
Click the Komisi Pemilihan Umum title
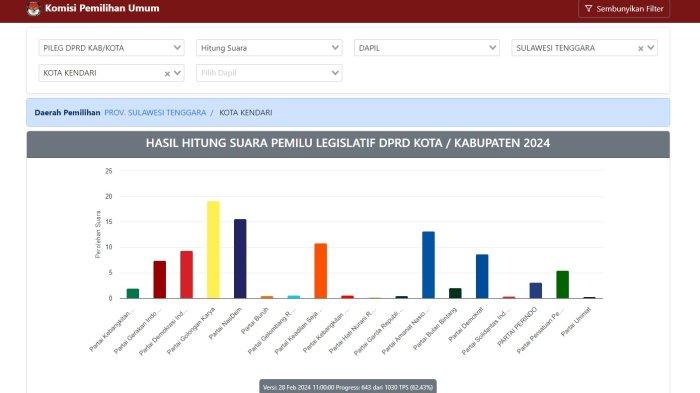(x=102, y=8)
